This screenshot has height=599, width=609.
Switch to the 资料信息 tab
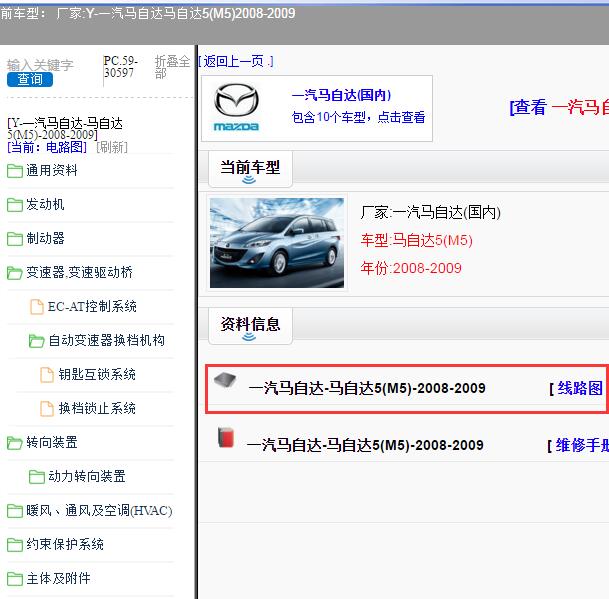pyautogui.click(x=250, y=326)
